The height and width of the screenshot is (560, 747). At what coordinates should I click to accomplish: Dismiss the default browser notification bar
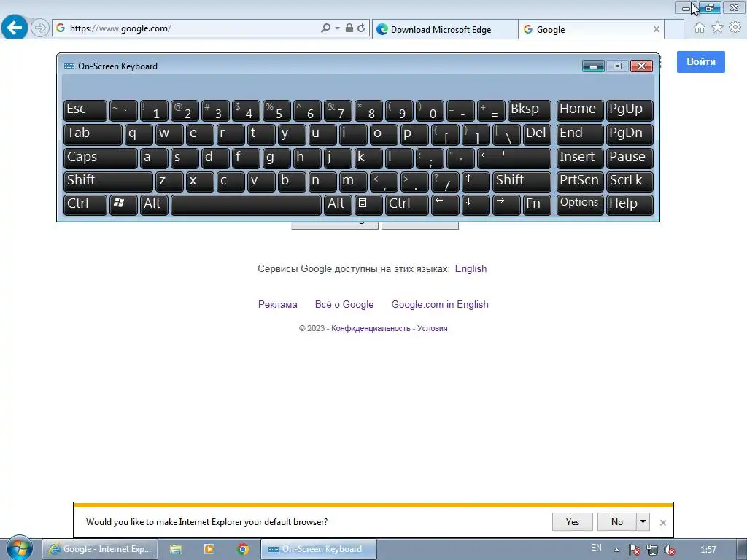(662, 522)
